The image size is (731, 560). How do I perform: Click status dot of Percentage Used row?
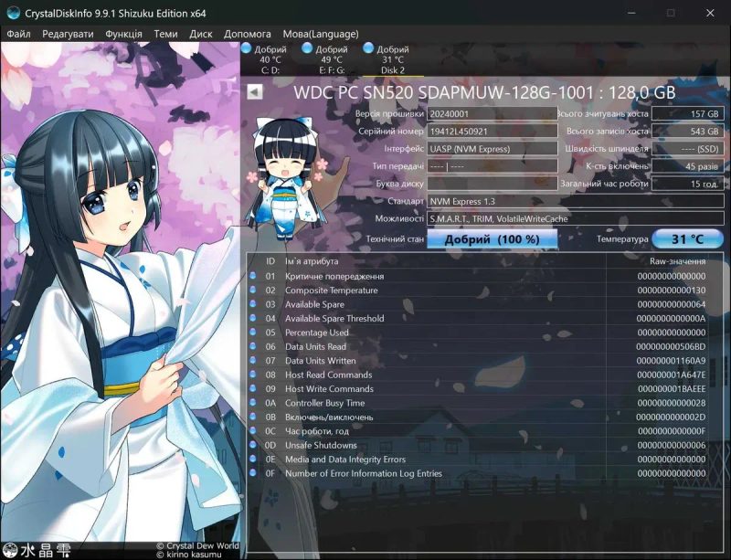coord(253,332)
